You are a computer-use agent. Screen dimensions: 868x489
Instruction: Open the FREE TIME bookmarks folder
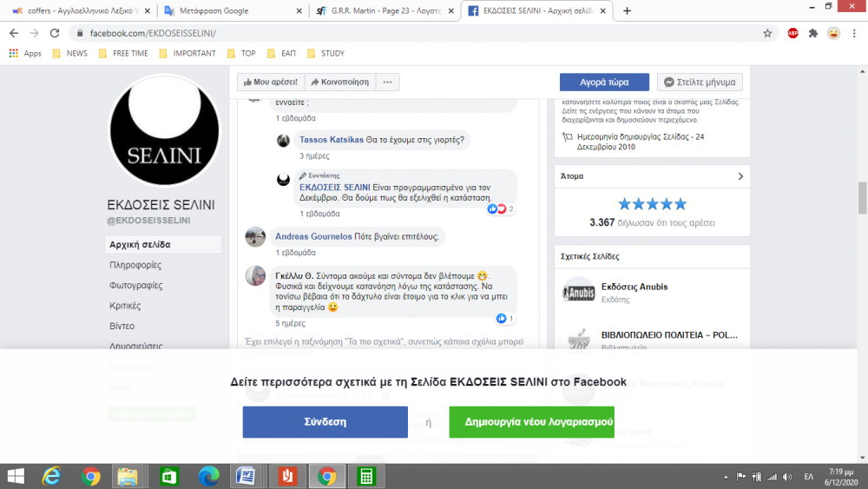pos(123,53)
